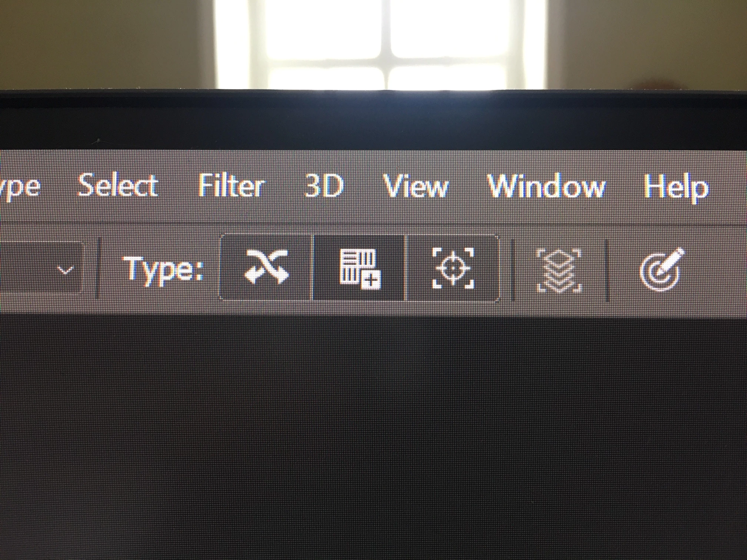Screen dimensions: 747x560
Task: Click blank menu bar space right of Help
Action: tap(728, 187)
